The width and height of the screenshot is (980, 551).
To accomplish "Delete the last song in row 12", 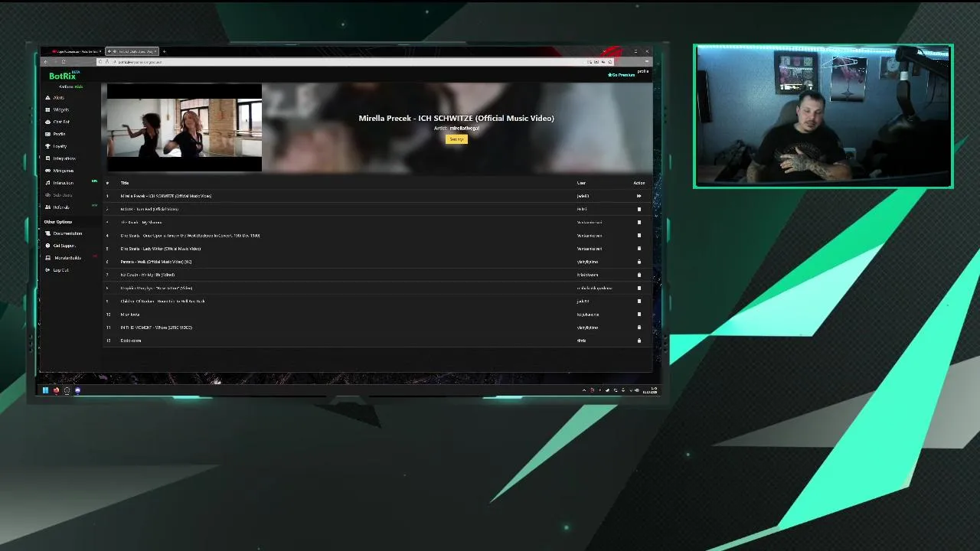I will tap(639, 341).
